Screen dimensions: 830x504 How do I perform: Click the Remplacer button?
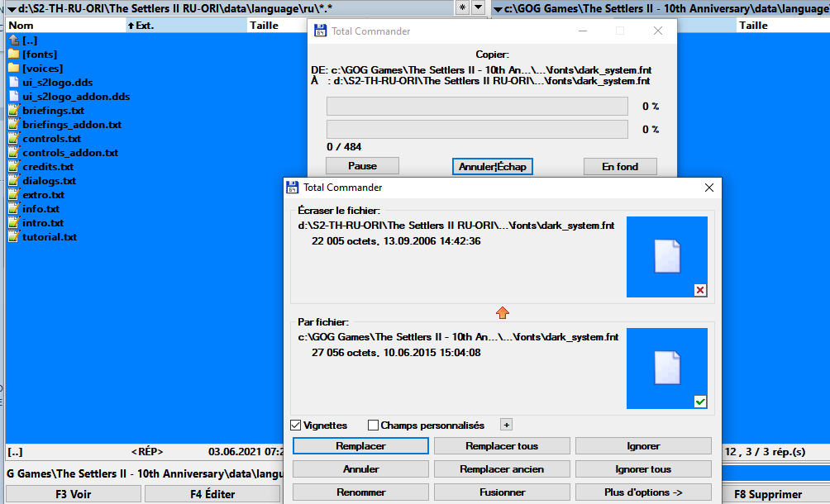pyautogui.click(x=360, y=446)
